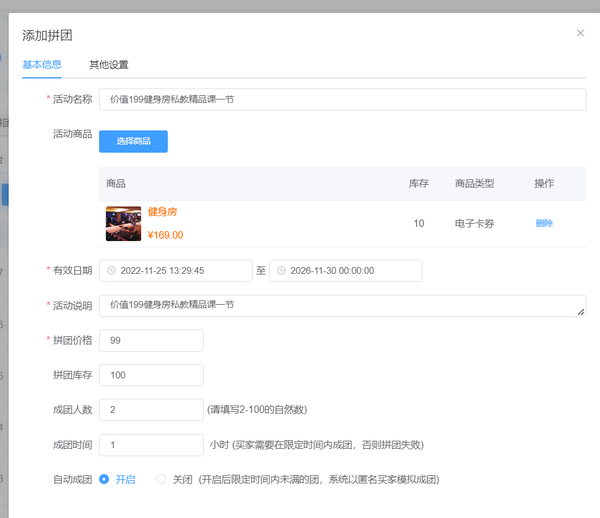
Task: Close the 添加拼团 dialog
Action: pos(580,33)
